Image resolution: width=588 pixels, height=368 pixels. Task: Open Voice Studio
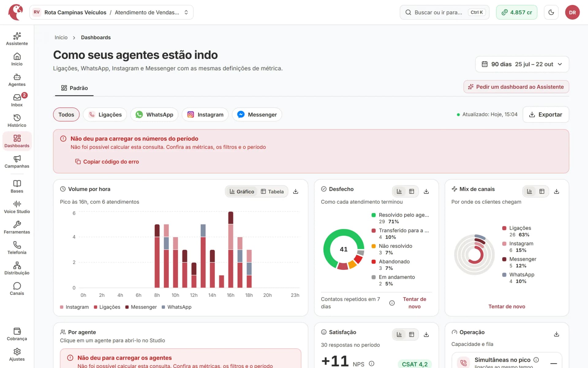pos(17,207)
